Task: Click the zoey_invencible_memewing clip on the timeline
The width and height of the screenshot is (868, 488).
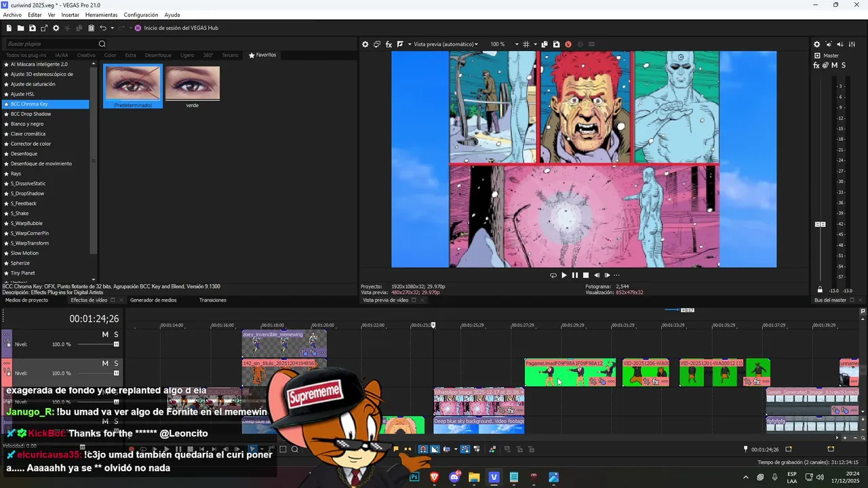Action: click(x=284, y=344)
